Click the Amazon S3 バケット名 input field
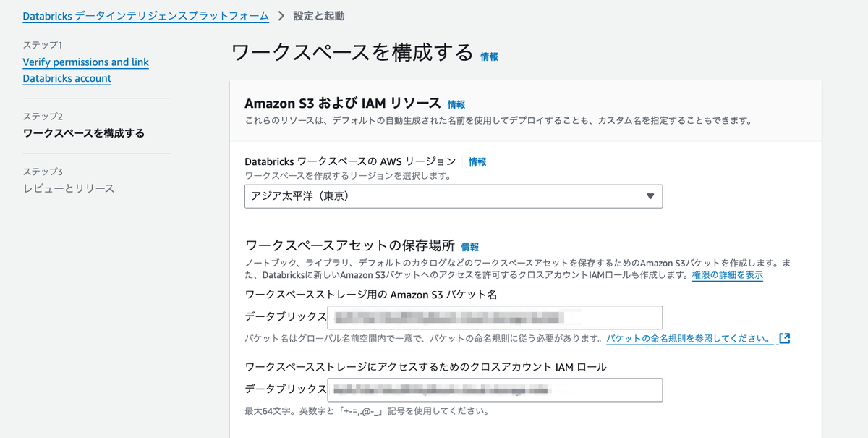The width and height of the screenshot is (868, 438). pyautogui.click(x=495, y=317)
